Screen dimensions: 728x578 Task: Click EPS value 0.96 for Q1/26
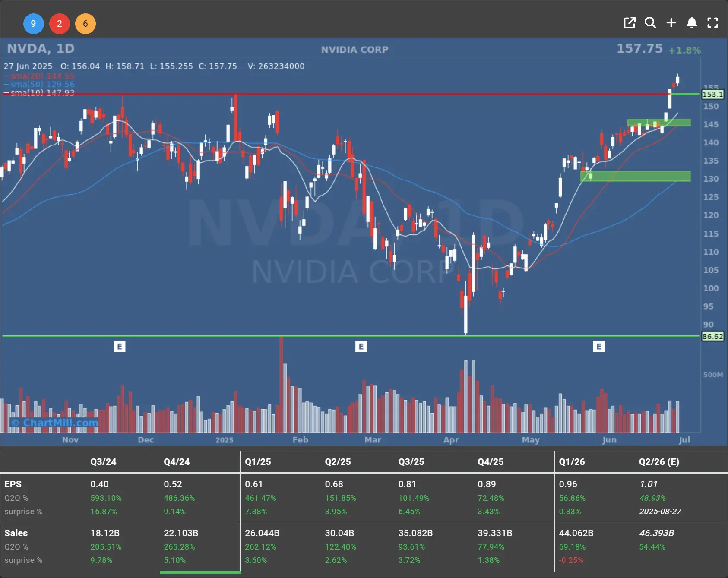(568, 484)
